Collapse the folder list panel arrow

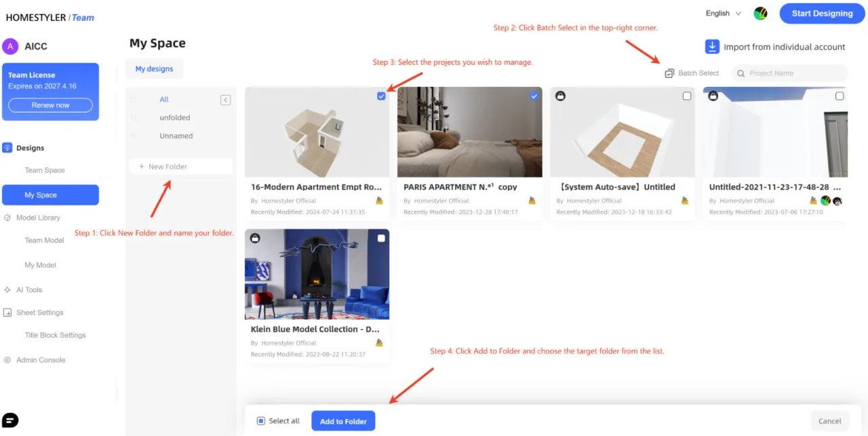point(226,100)
